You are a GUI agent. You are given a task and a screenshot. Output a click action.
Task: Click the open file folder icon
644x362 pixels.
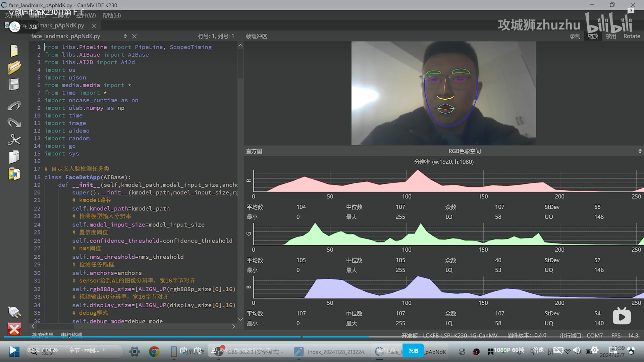(x=14, y=67)
